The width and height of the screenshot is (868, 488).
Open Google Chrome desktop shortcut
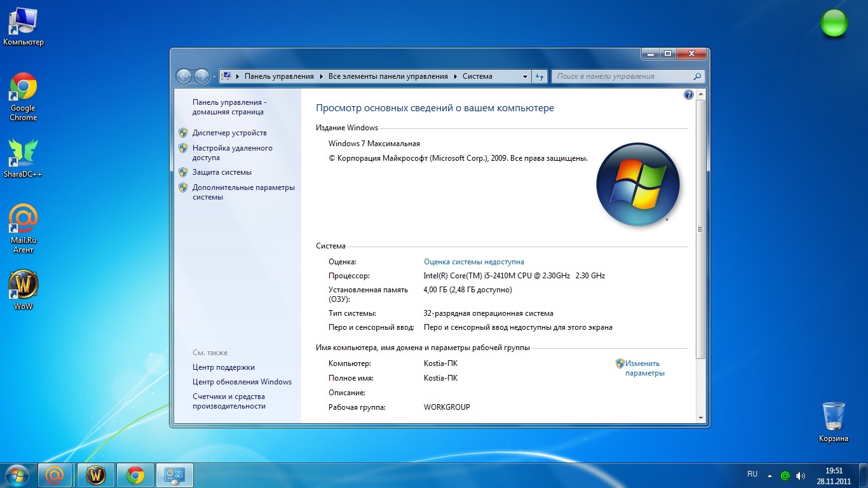coord(24,88)
